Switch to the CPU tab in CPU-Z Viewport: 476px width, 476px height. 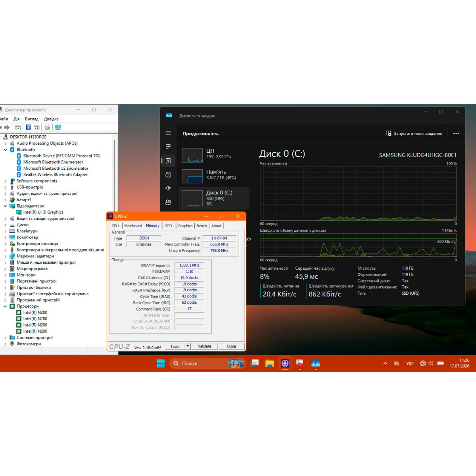(115, 226)
